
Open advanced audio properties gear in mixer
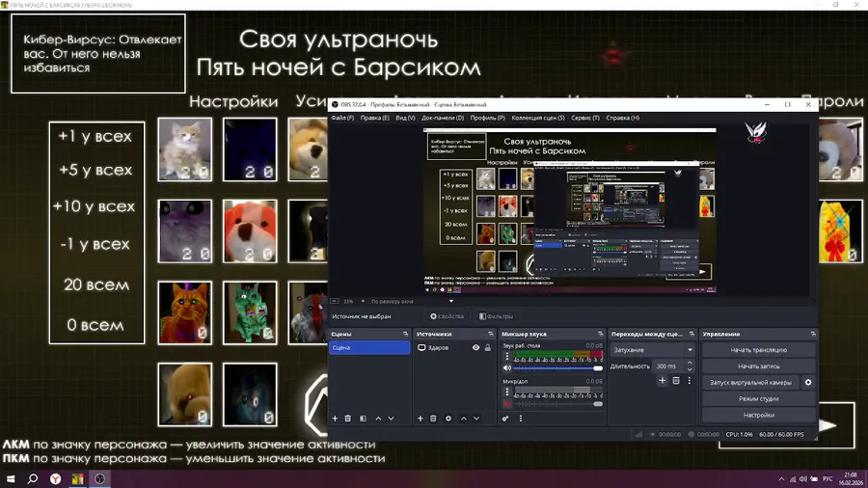point(505,419)
